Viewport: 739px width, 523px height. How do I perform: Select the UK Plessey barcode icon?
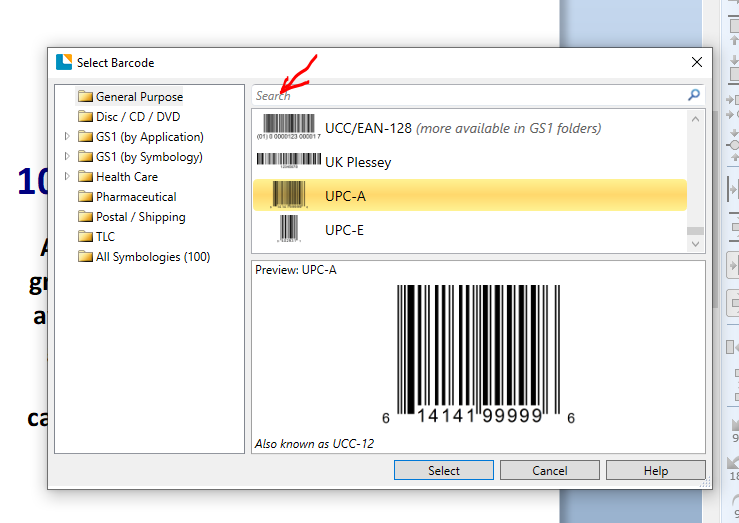(x=288, y=161)
